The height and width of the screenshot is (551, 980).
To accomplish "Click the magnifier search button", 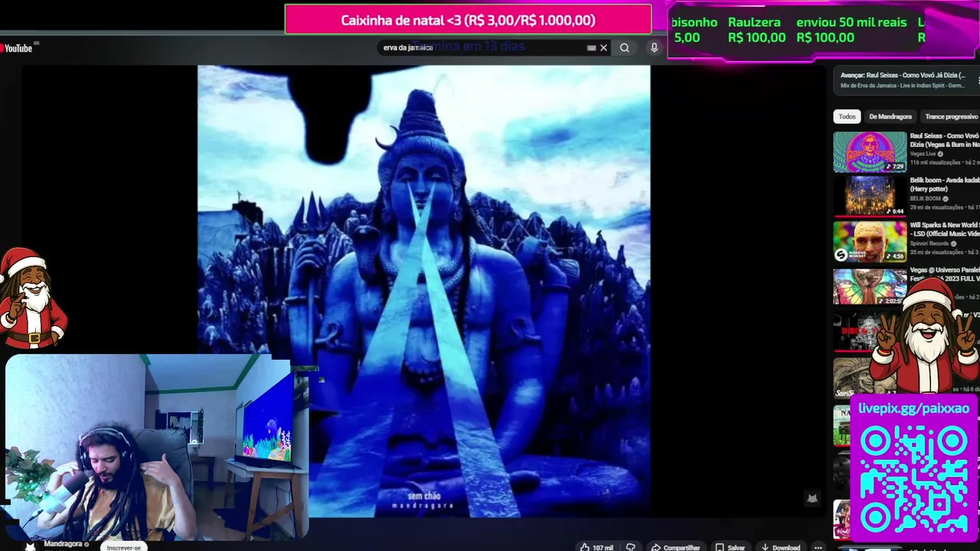I will 625,47.
